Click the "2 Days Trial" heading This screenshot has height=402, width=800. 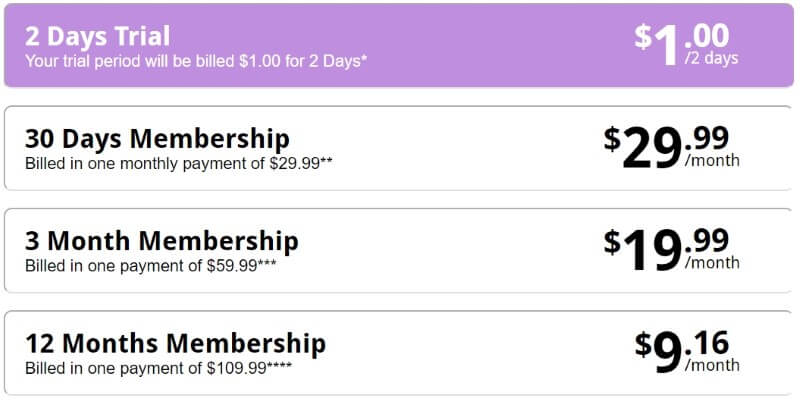coord(97,36)
